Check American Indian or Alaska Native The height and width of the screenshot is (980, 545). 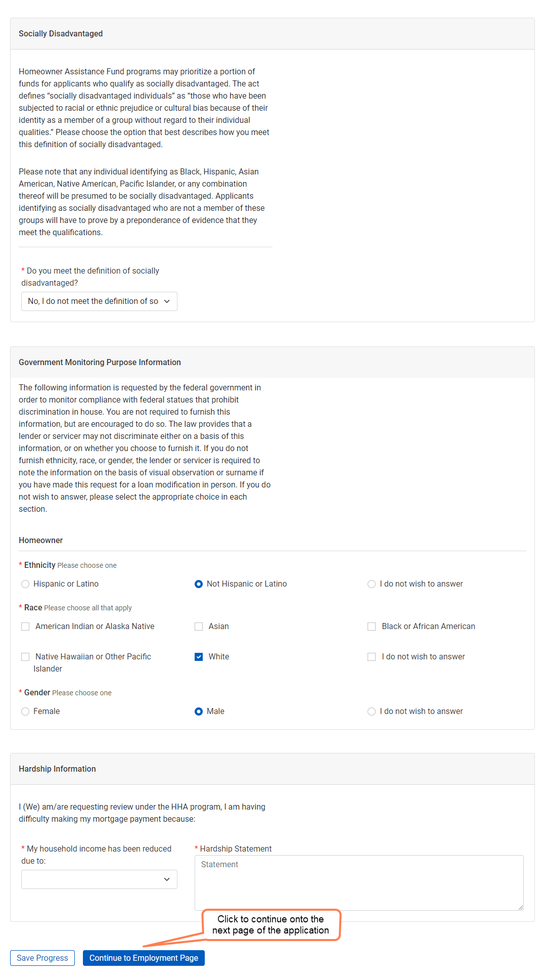(x=25, y=627)
